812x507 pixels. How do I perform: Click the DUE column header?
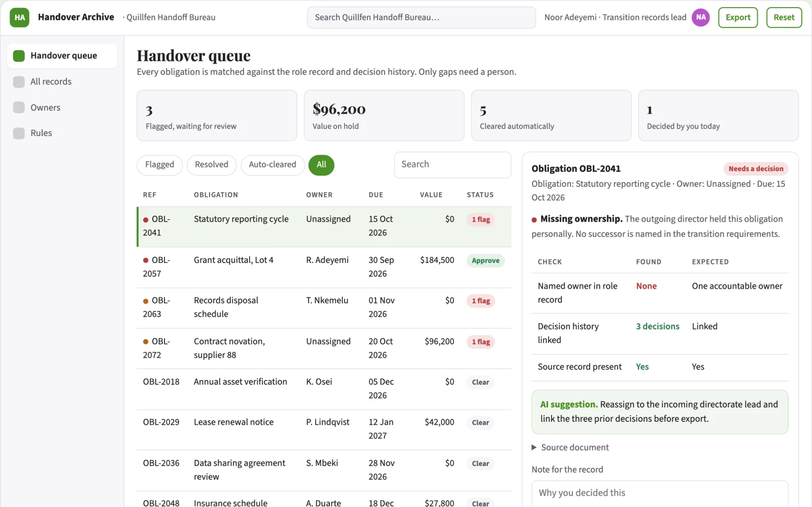(376, 195)
